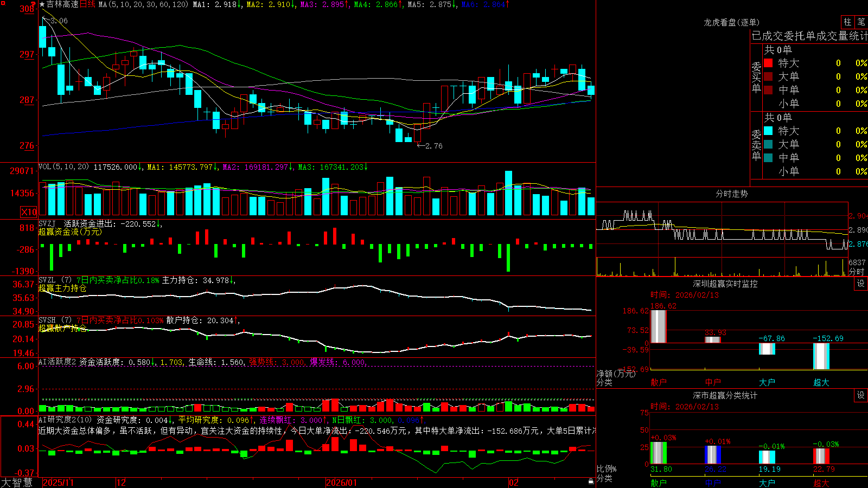
Task: Open 设 settings for 深圳超赢实时监控
Action: tap(861, 284)
